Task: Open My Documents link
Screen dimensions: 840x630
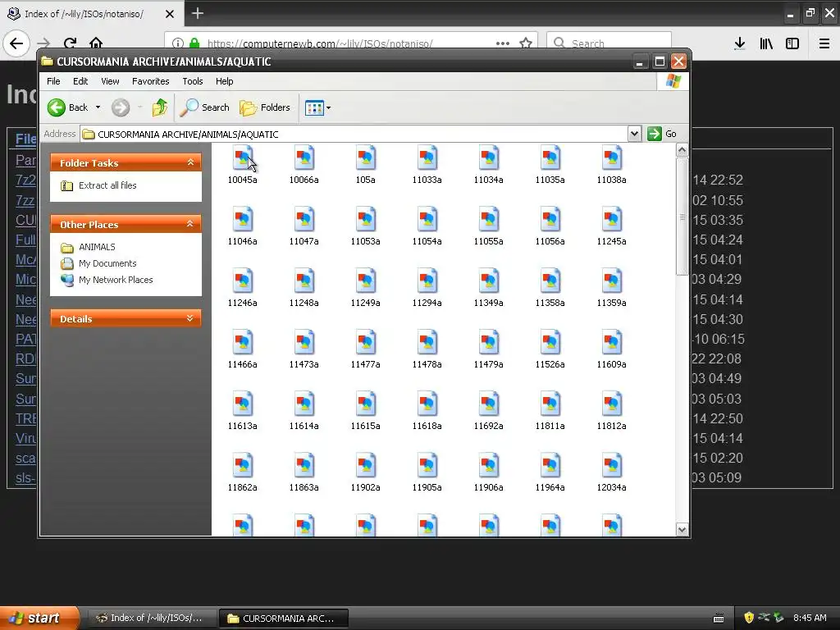Action: point(107,263)
